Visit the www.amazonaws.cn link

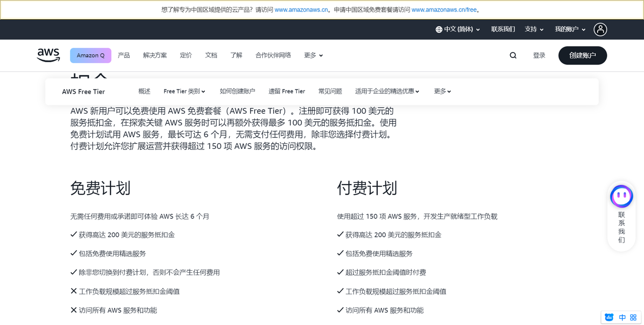pos(302,10)
